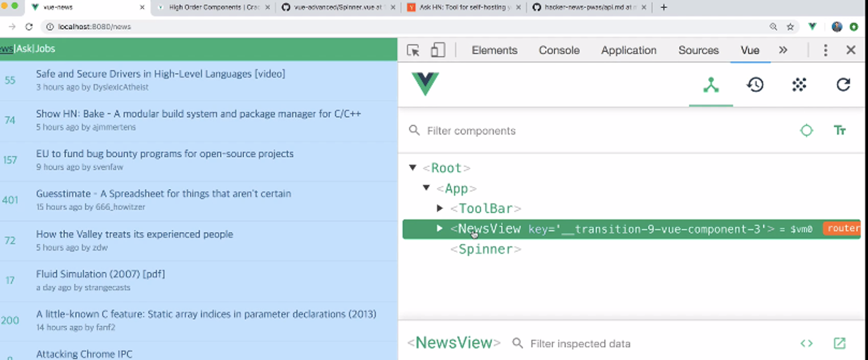868x360 pixels.
Task: Click the Vue logo in devtools
Action: [x=426, y=84]
